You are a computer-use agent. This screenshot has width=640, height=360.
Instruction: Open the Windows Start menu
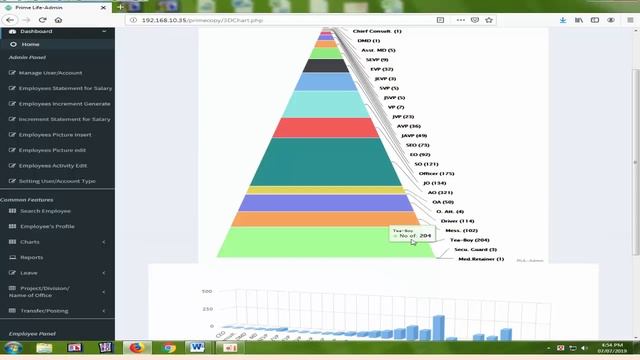tap(13, 348)
